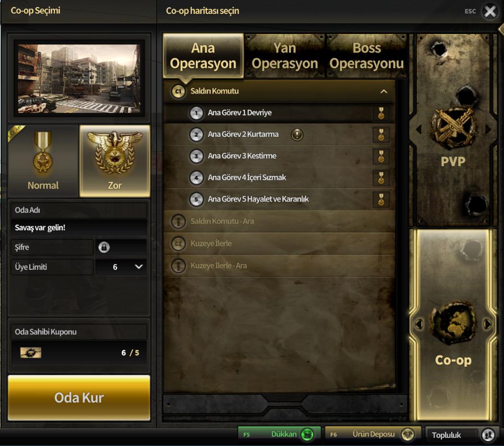Open Topluluk community people icon
The image size is (504, 446).
pos(488,435)
